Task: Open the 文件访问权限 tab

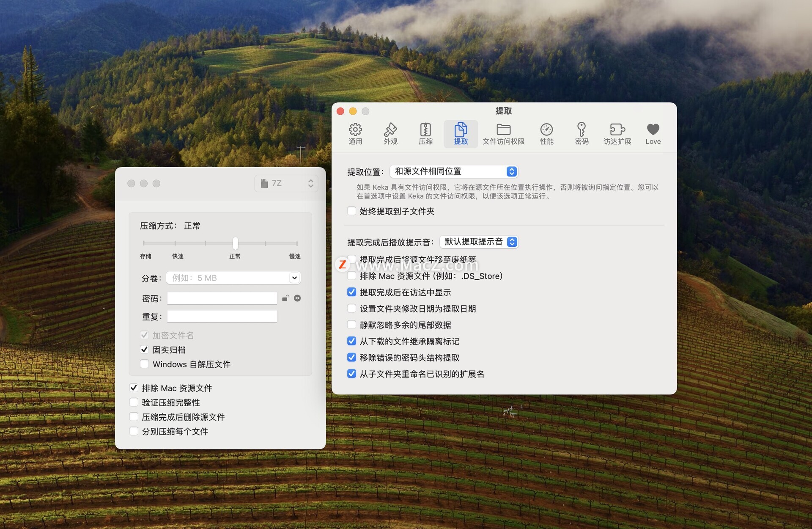Action: click(503, 134)
